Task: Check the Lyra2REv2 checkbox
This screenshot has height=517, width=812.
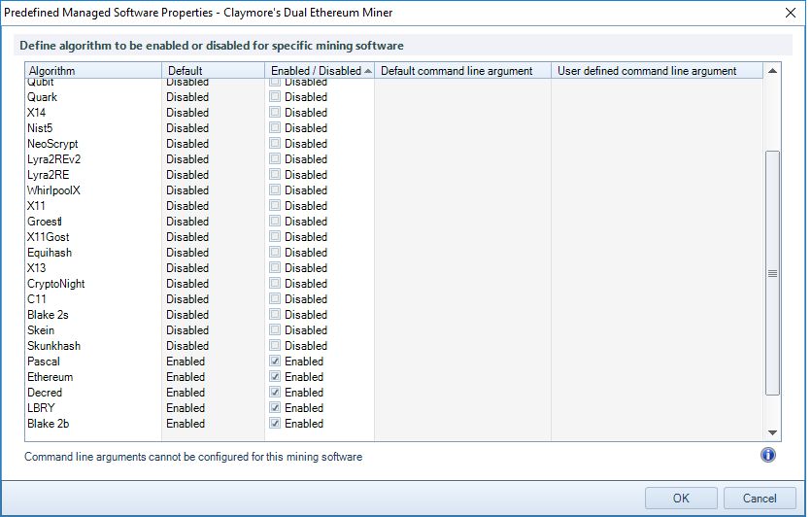Action: [275, 159]
